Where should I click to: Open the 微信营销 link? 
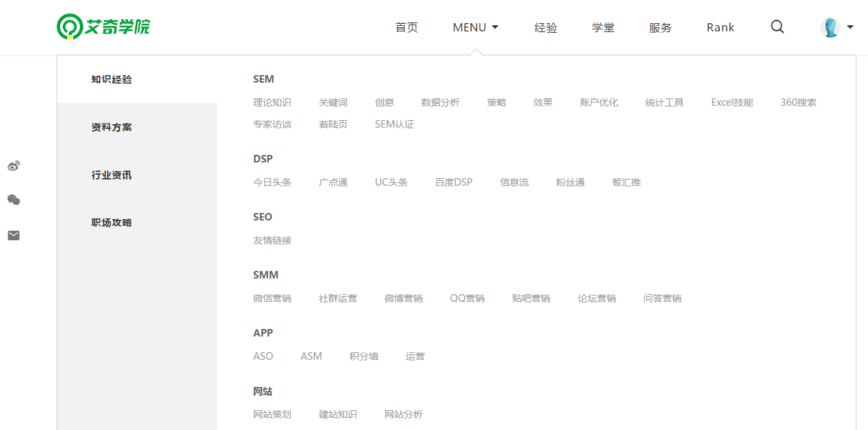[272, 298]
